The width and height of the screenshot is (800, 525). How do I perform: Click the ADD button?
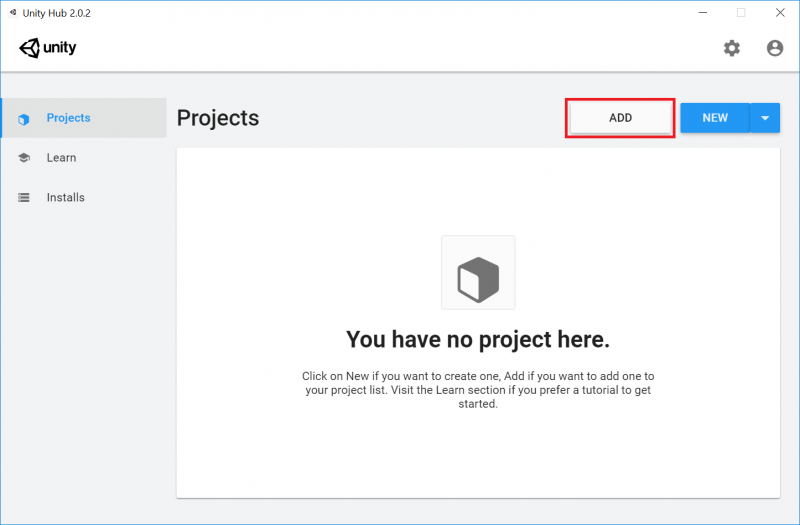pos(620,118)
